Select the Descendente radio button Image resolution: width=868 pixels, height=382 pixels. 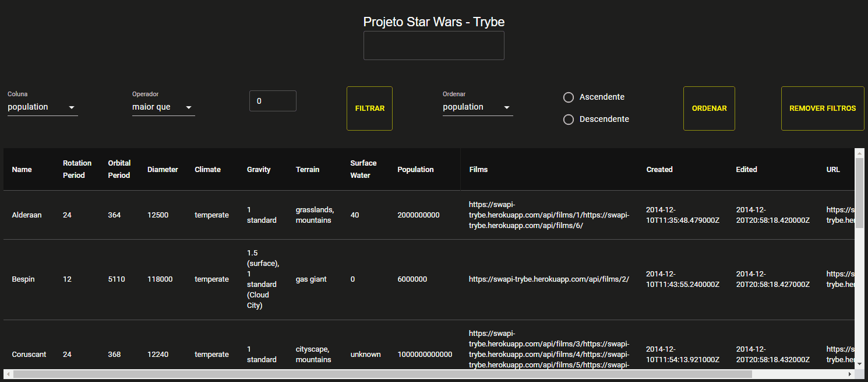[568, 119]
